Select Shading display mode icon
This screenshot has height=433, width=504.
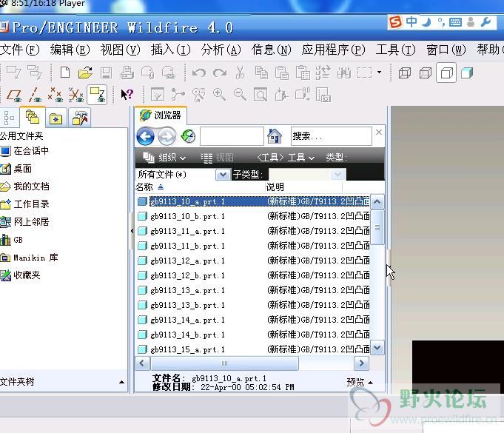[467, 73]
